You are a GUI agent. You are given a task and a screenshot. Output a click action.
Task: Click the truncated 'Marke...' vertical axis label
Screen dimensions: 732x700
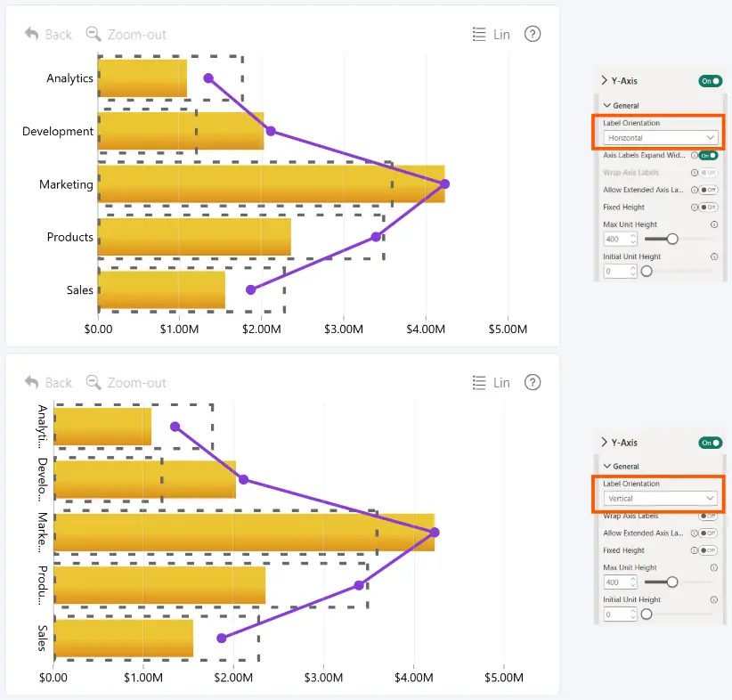(x=43, y=533)
